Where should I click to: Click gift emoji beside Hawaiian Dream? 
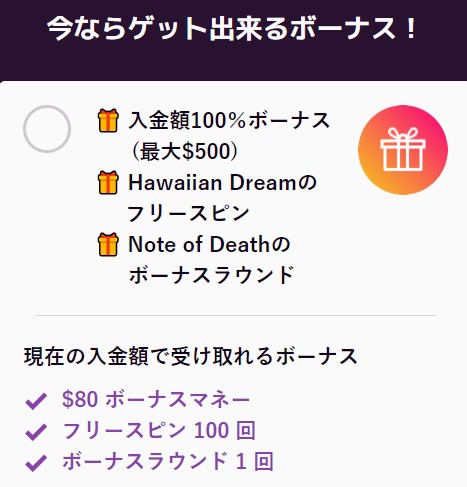pyautogui.click(x=108, y=182)
